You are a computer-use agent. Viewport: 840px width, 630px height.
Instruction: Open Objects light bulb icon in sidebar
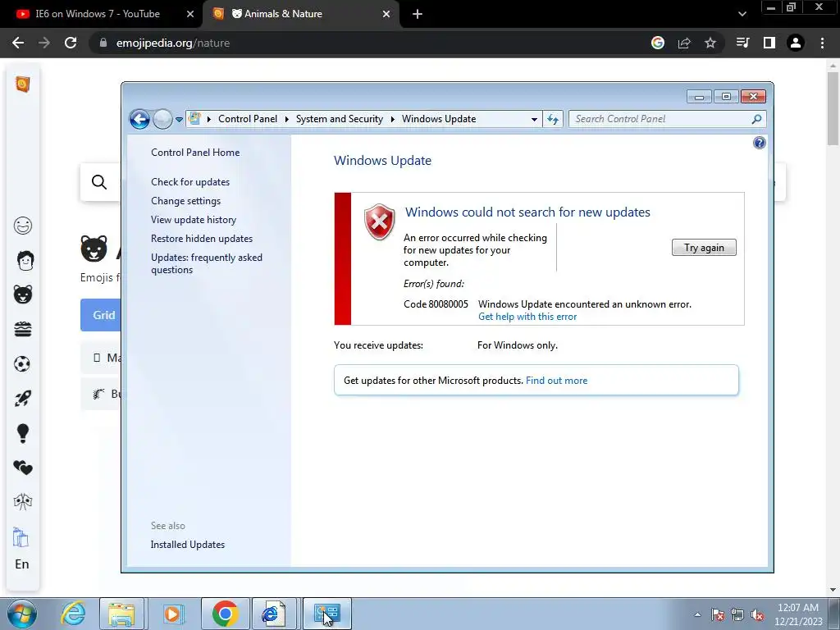coord(22,433)
